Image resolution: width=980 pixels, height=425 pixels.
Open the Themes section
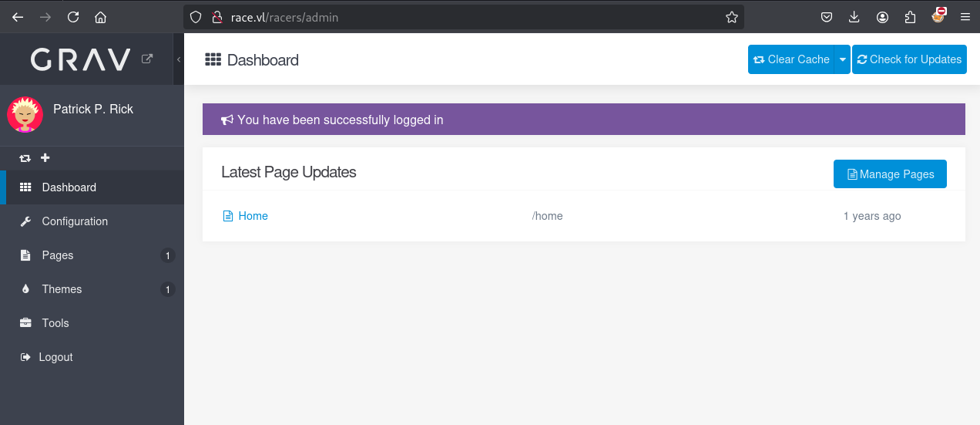(92, 289)
